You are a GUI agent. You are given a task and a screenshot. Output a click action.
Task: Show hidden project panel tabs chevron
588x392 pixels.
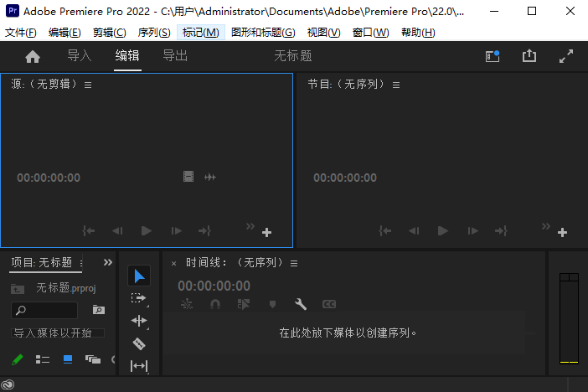[108, 262]
